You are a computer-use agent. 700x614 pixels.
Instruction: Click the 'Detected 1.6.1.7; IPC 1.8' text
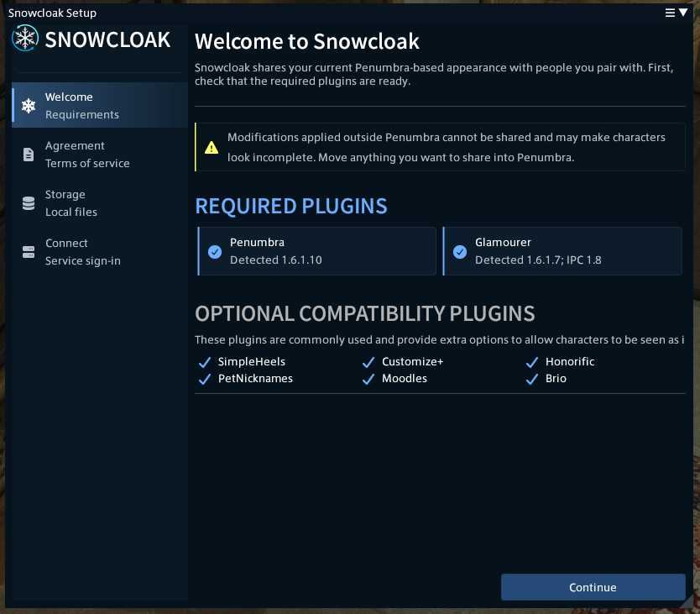pyautogui.click(x=538, y=260)
